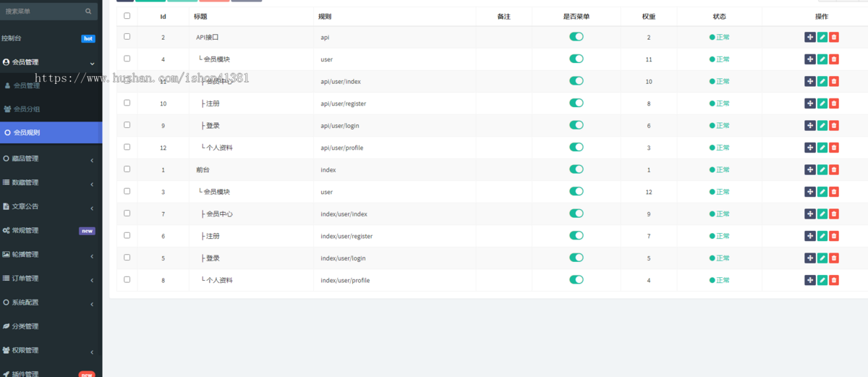Sort table by the 权重 column header
The height and width of the screenshot is (377, 868).
[x=648, y=16]
